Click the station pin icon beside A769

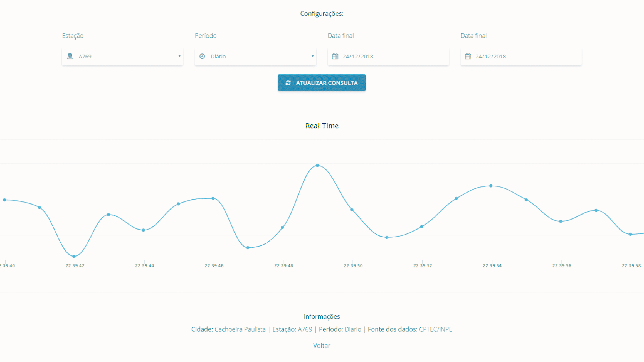(x=70, y=56)
